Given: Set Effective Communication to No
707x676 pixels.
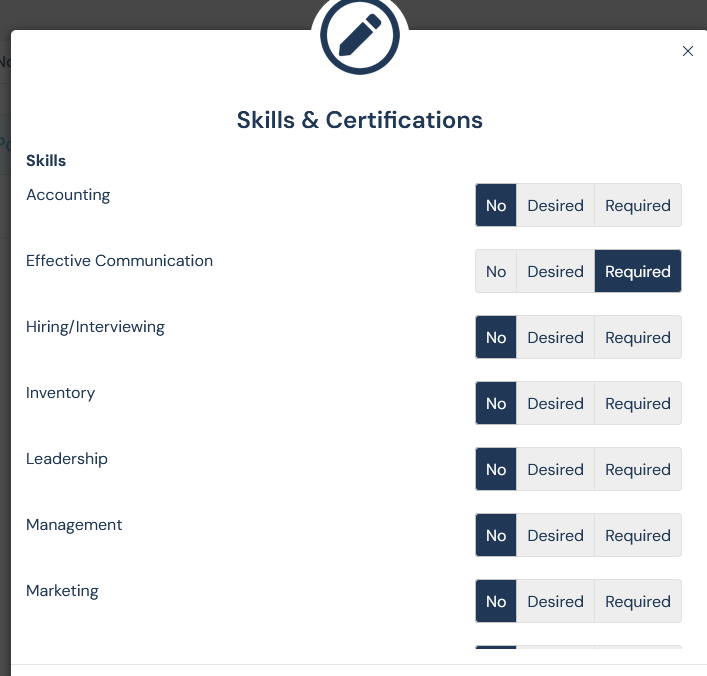Looking at the screenshot, I should tap(496, 272).
